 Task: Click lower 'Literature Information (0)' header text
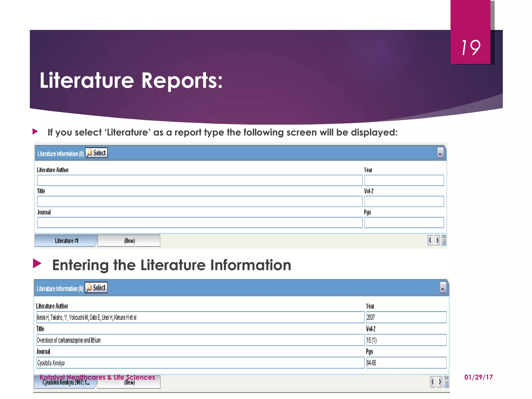60,289
